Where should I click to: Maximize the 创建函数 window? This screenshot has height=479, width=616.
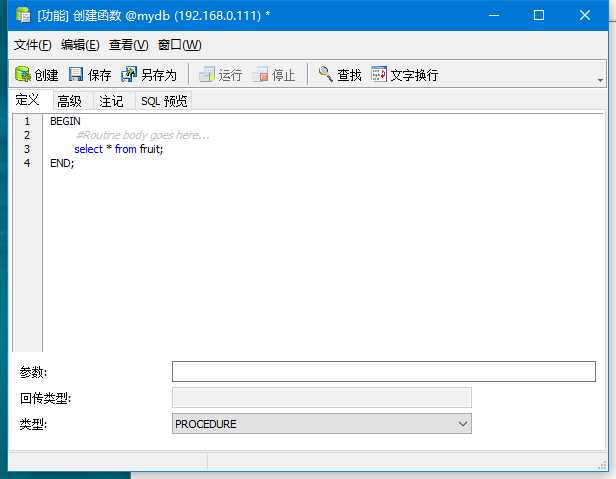539,15
